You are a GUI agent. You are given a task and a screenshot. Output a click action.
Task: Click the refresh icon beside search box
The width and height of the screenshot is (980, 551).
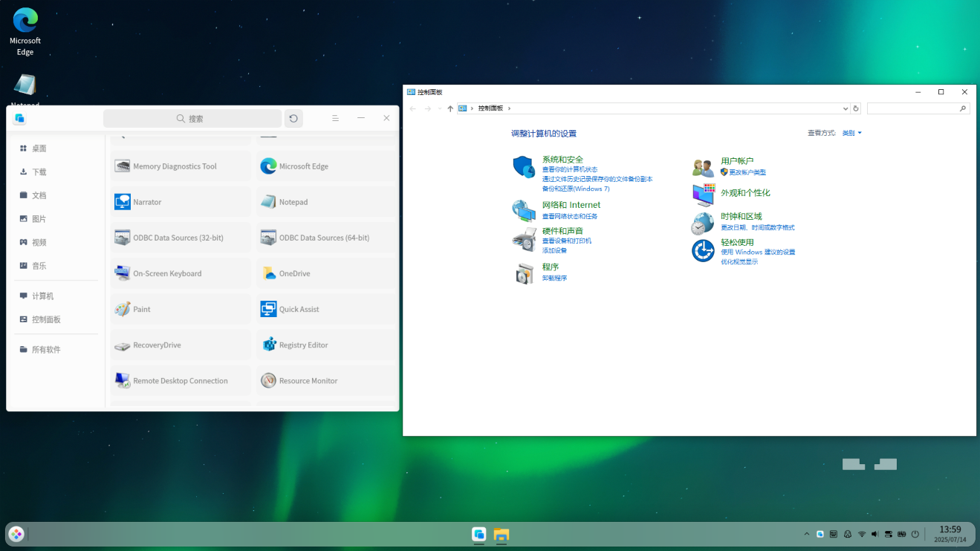click(x=293, y=119)
